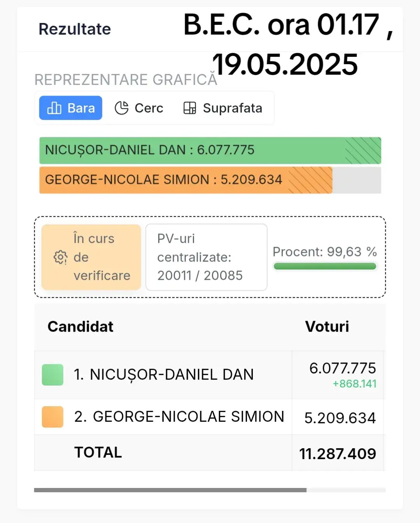Click the green swatch next to Nicușor-Daniel Dan

pos(52,375)
